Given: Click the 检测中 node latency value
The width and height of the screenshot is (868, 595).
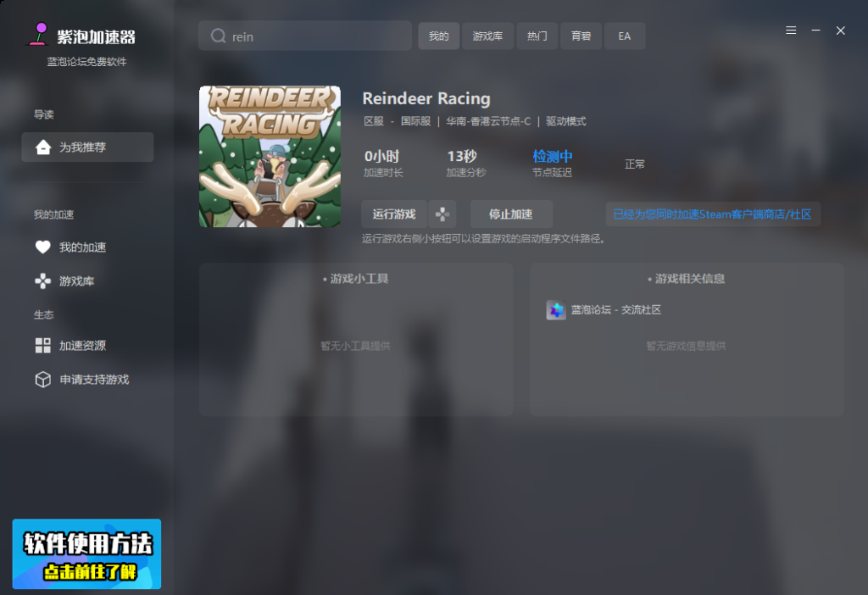Looking at the screenshot, I should [x=553, y=156].
